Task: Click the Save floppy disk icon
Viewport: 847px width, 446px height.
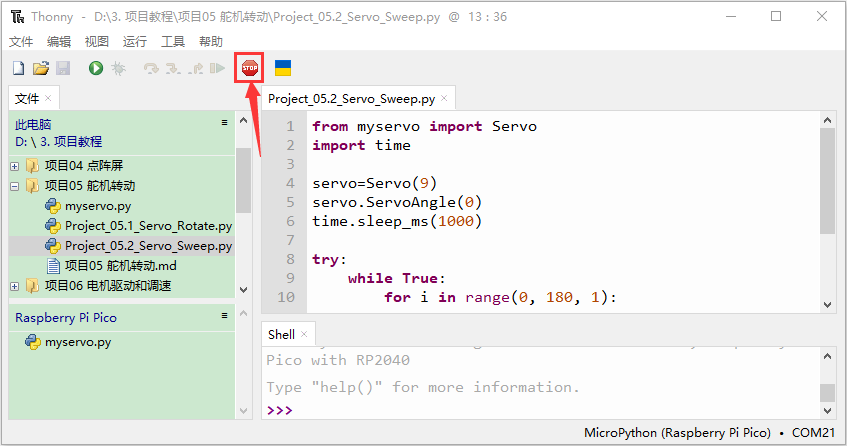Action: coord(63,68)
